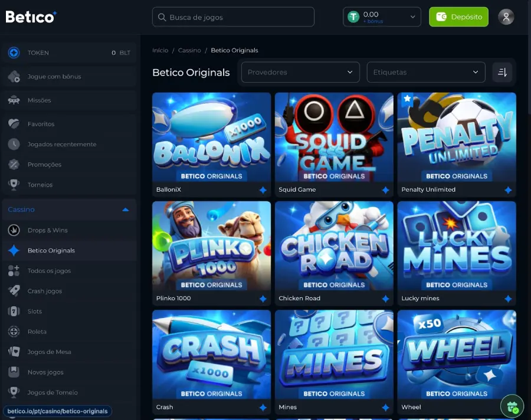The height and width of the screenshot is (420, 531).
Task: Open the Etiquetas dropdown
Action: point(426,72)
